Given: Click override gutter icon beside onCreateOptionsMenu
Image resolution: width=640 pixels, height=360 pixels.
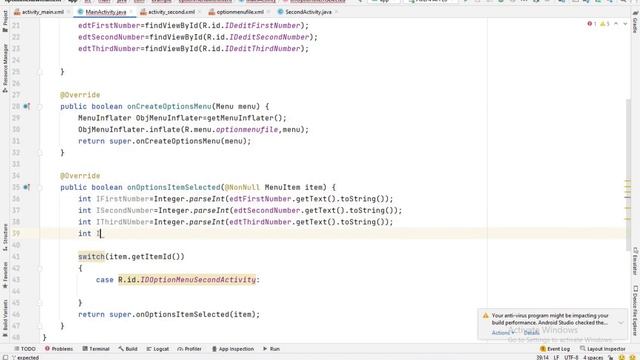Looking at the screenshot, I should point(27,107).
